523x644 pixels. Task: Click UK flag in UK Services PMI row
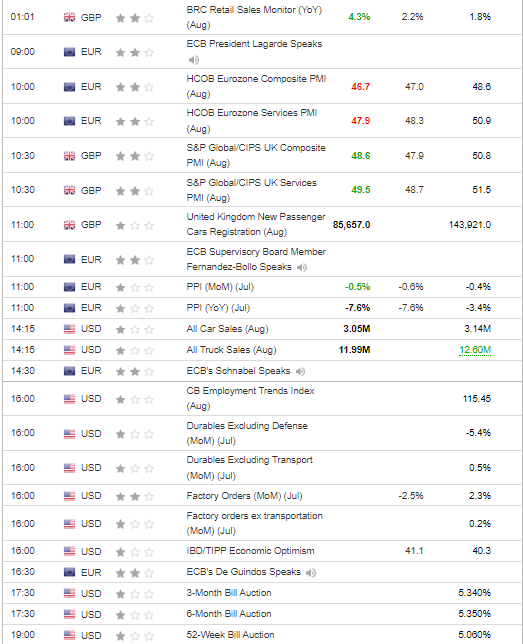tap(69, 190)
